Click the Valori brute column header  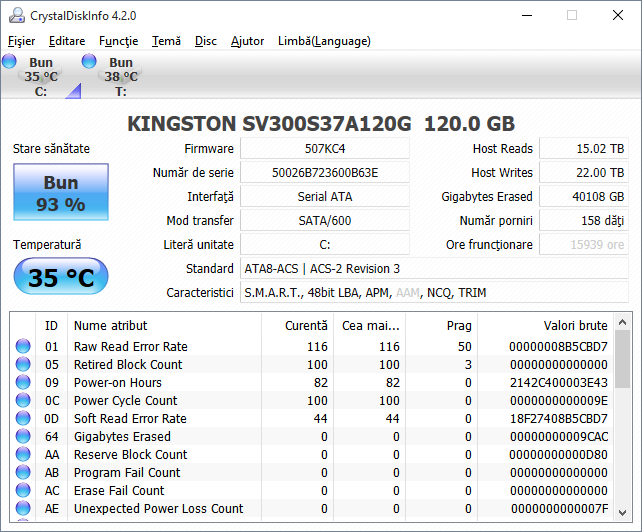(x=545, y=325)
